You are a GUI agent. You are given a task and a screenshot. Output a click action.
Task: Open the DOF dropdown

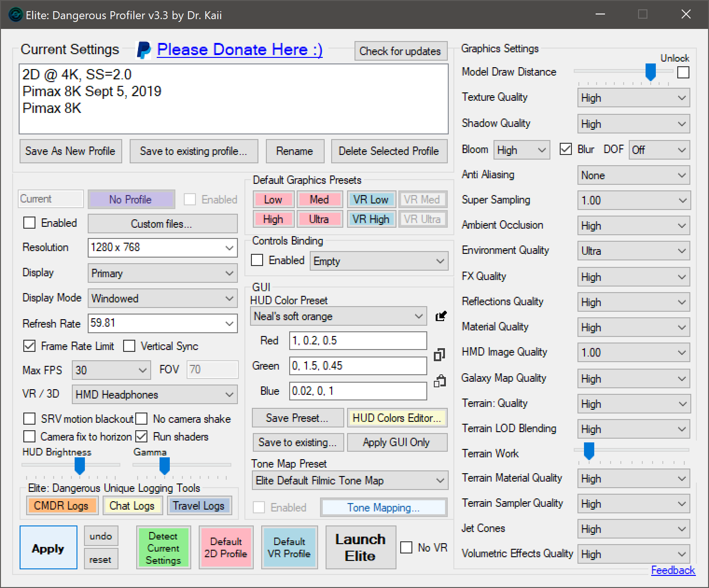pos(660,150)
